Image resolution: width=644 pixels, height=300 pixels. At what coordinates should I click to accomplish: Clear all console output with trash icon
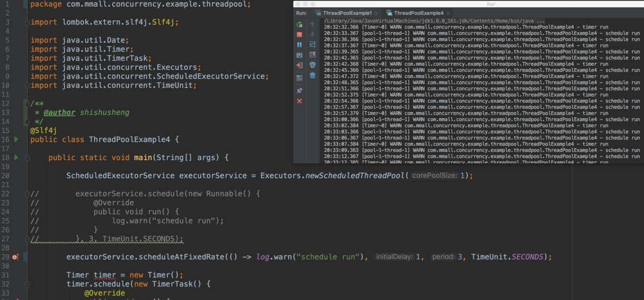pyautogui.click(x=312, y=75)
